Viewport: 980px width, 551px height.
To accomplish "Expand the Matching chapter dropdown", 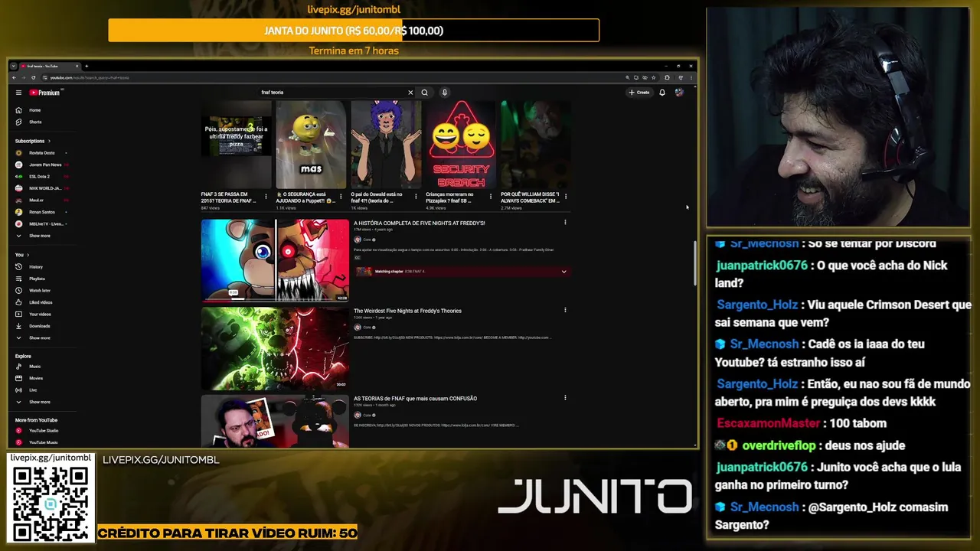I will point(564,272).
